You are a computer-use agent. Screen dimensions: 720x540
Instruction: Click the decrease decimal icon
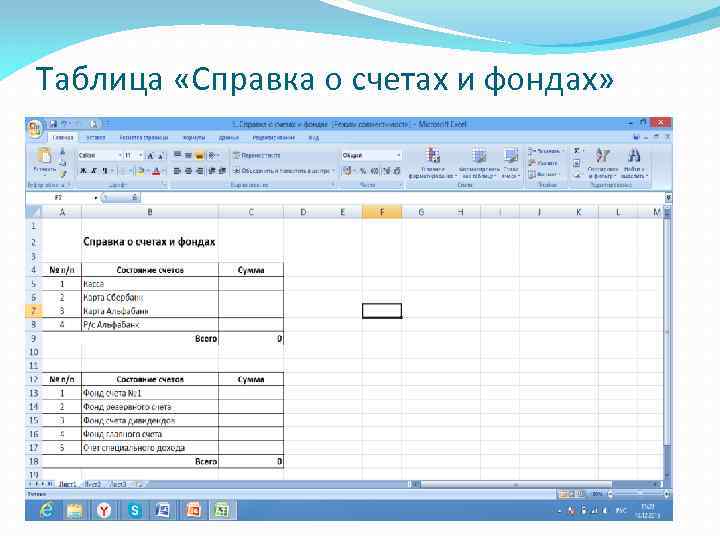pyautogui.click(x=397, y=171)
